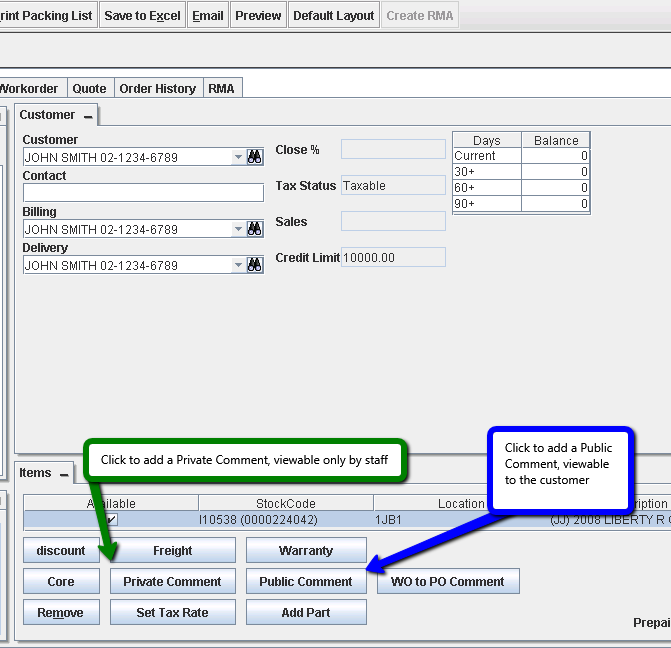This screenshot has width=671, height=648.
Task: Click the Private Comment button
Action: tap(172, 582)
